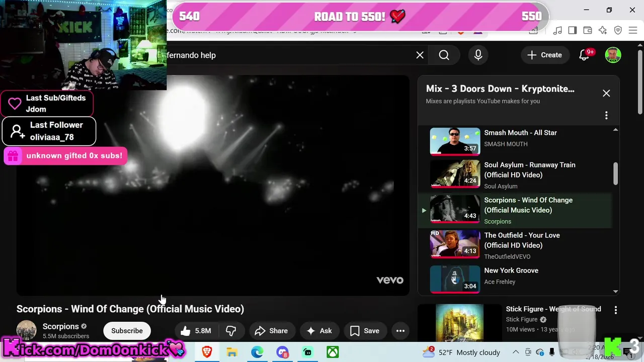Open the Create menu
Screen dimensions: 644x362
tap(544, 55)
